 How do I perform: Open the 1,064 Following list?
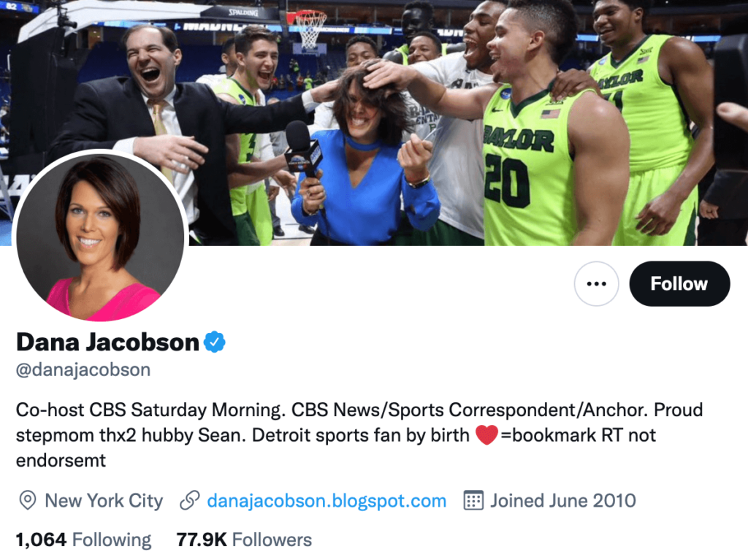point(83,540)
